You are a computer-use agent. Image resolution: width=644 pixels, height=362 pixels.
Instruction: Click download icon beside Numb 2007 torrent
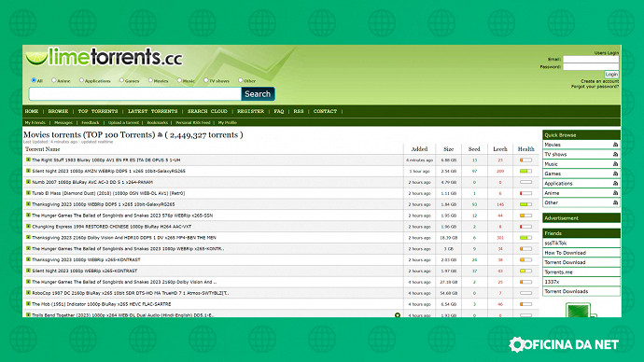point(28,182)
